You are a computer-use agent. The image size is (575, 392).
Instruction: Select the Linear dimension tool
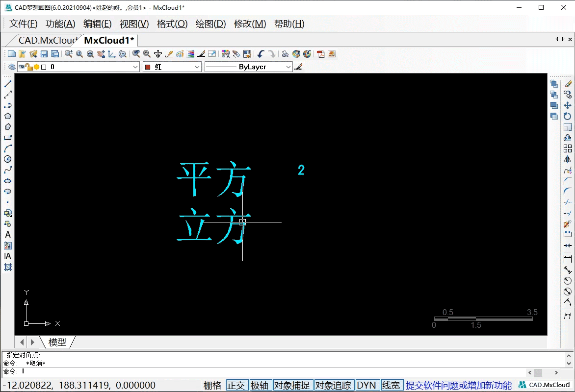568,259
